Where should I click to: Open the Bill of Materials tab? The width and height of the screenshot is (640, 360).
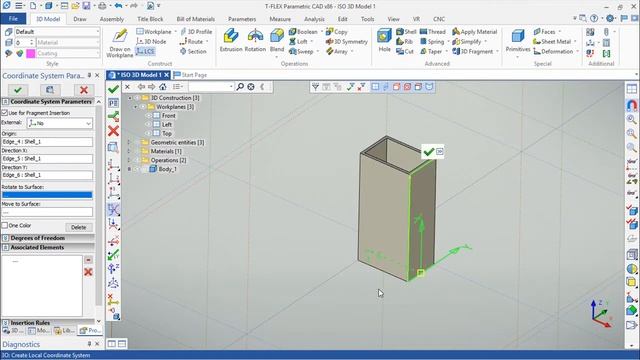196,19
